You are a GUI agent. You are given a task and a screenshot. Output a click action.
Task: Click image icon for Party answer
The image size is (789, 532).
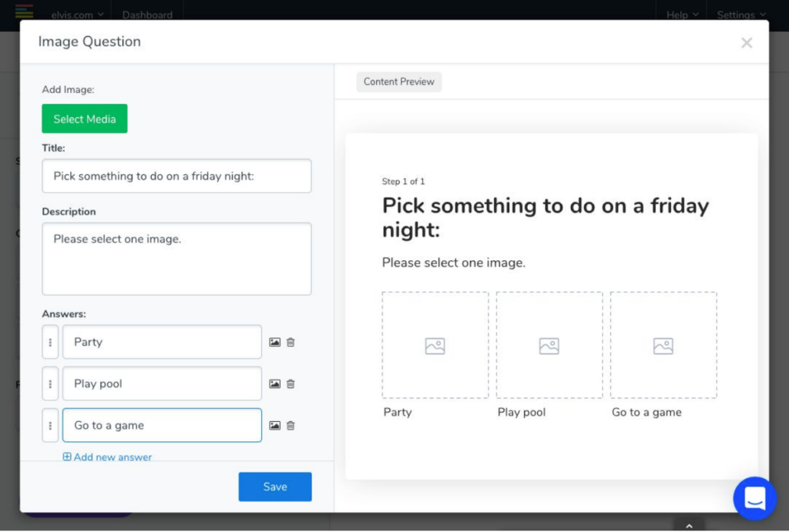point(274,343)
